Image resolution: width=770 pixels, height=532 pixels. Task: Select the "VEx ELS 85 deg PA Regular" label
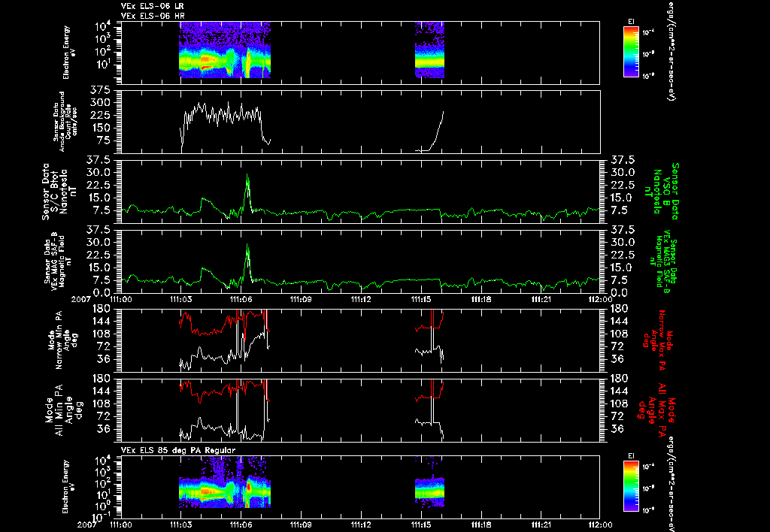click(x=178, y=450)
